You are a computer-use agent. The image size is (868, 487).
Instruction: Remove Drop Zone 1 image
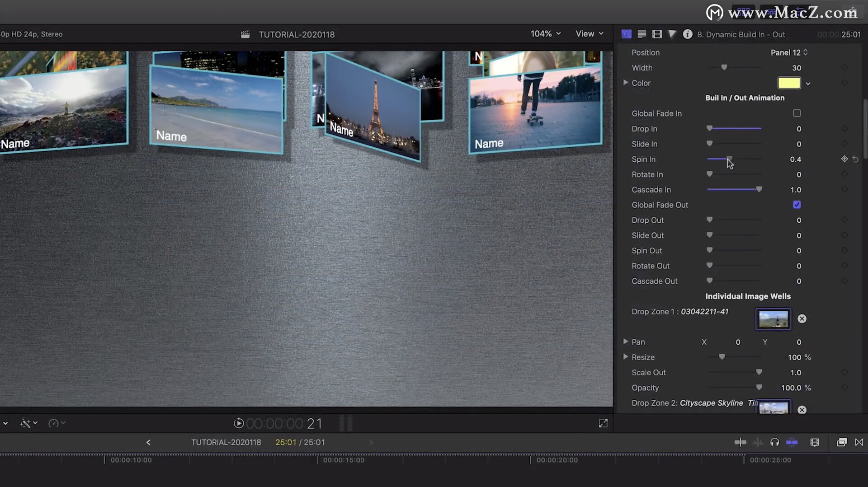coord(802,319)
